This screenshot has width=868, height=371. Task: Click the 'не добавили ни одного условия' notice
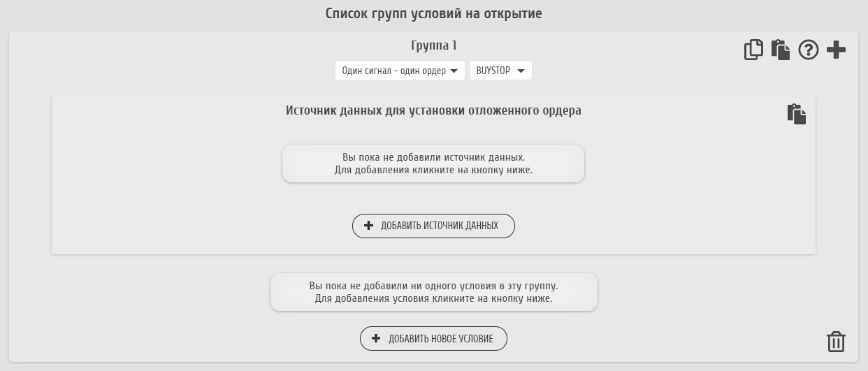(433, 286)
